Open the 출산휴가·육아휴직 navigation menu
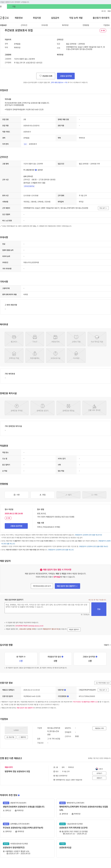Screen dimensions: 111x868 (x=101, y=18)
